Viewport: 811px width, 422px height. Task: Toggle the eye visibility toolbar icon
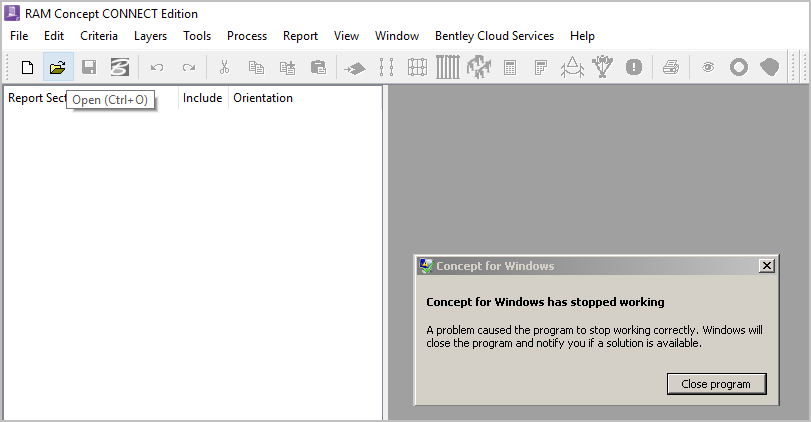[x=708, y=67]
